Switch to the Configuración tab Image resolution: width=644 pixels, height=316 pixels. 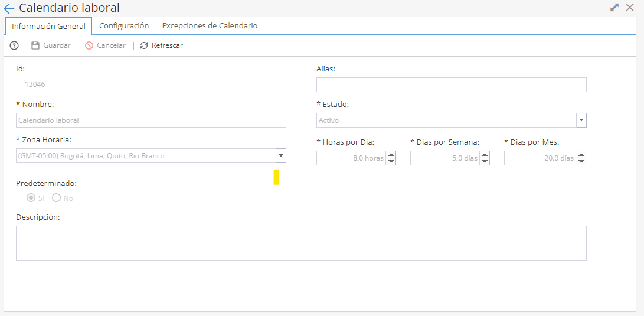tap(124, 25)
